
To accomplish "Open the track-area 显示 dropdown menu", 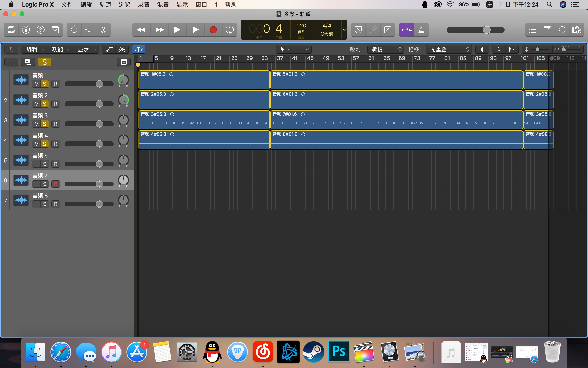I will click(86, 49).
